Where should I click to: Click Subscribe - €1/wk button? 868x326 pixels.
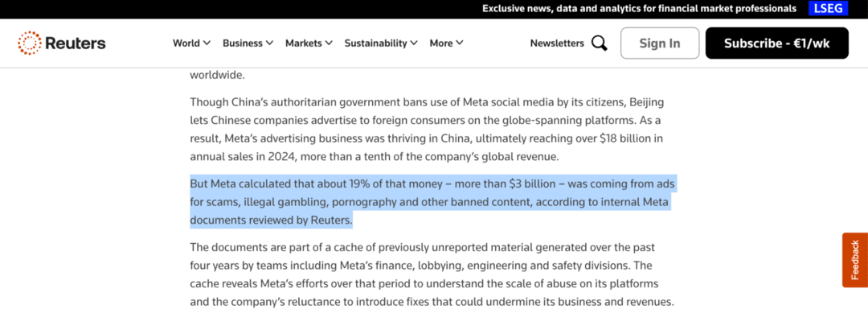tap(776, 43)
